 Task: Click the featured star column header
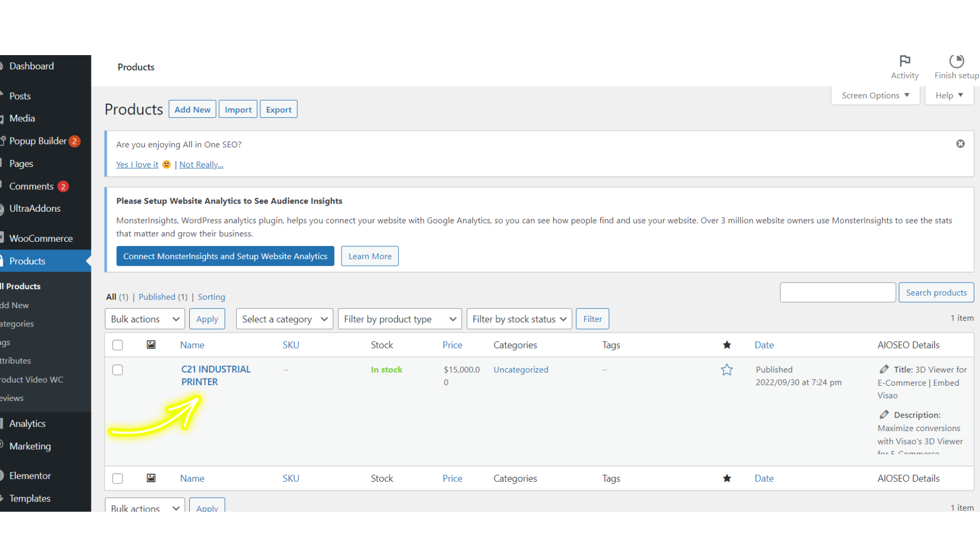[727, 345]
